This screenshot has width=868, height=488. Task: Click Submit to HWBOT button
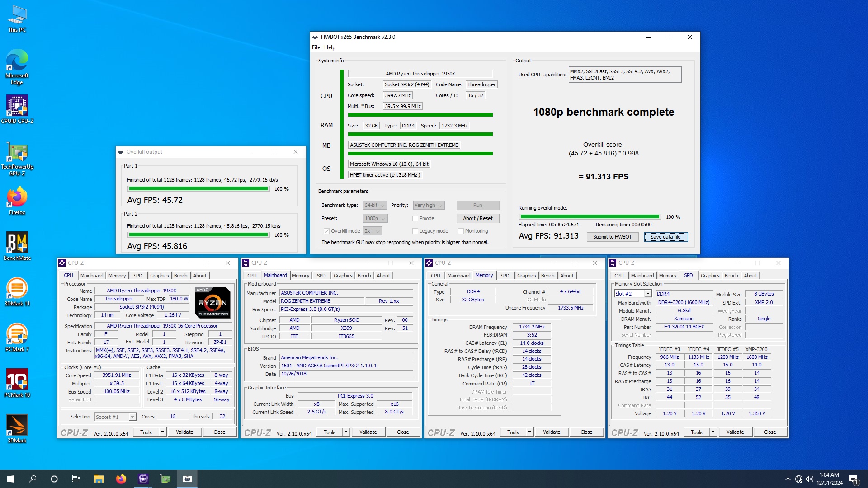pyautogui.click(x=613, y=237)
